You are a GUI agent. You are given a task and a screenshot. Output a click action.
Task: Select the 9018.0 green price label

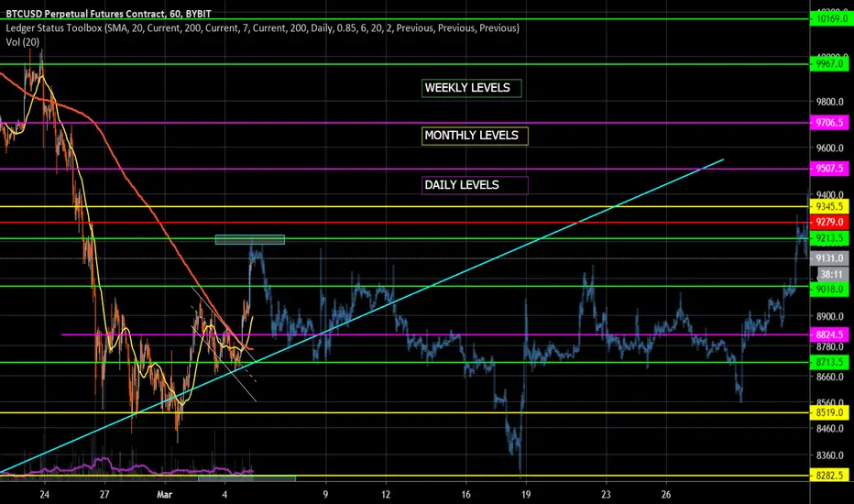click(829, 290)
